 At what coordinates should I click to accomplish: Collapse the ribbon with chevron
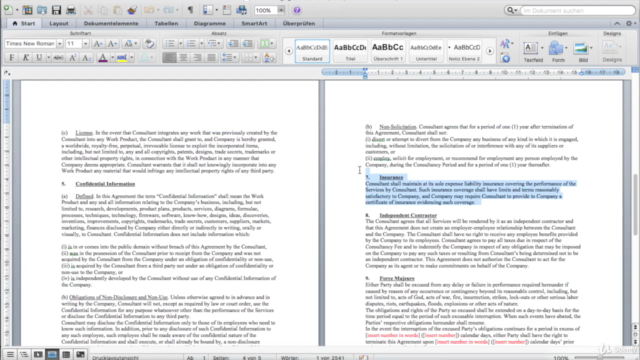(x=617, y=24)
